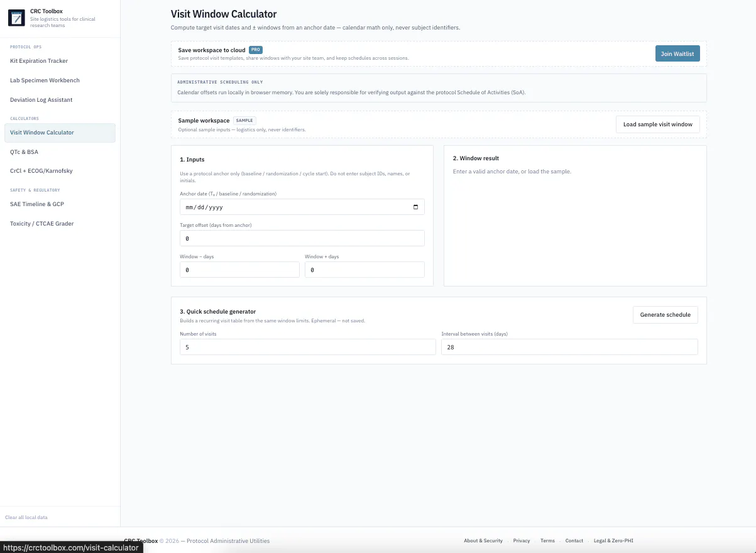Click '1. Inputs' heading
This screenshot has width=756, height=553.
tap(192, 160)
